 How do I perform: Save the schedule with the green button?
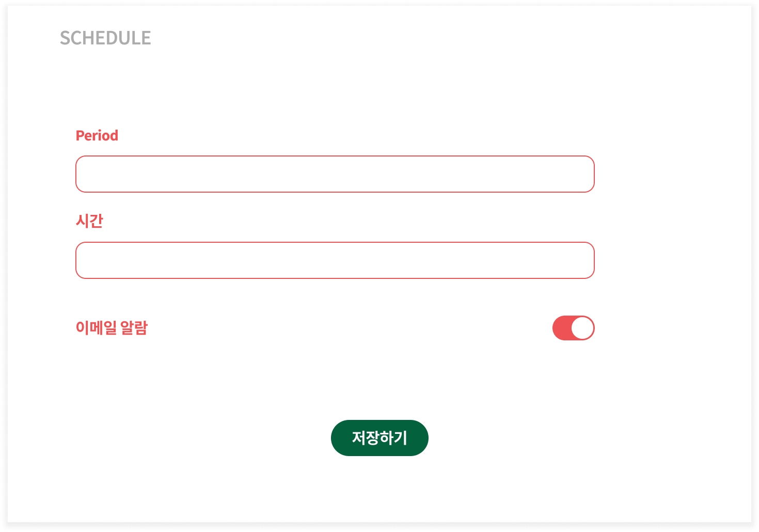click(x=379, y=438)
